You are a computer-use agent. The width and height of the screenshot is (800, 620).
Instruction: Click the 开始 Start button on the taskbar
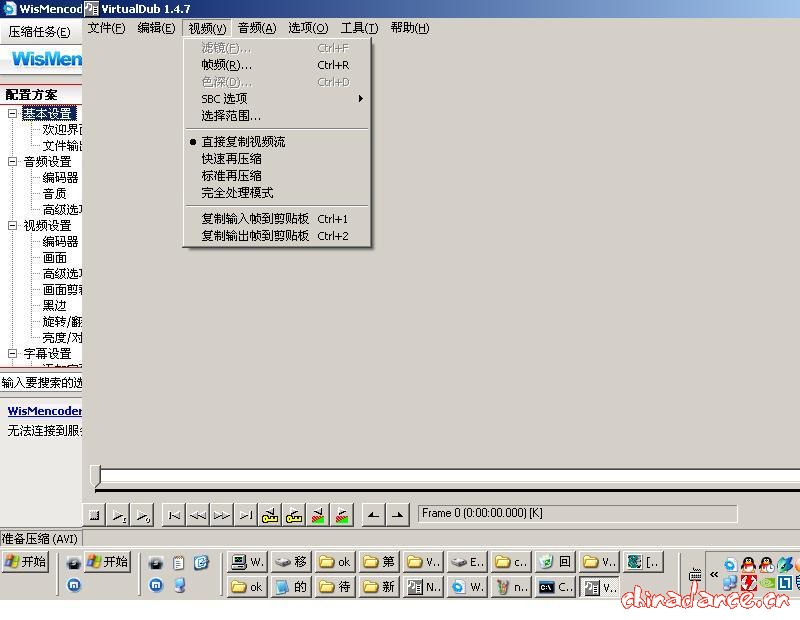click(x=26, y=562)
